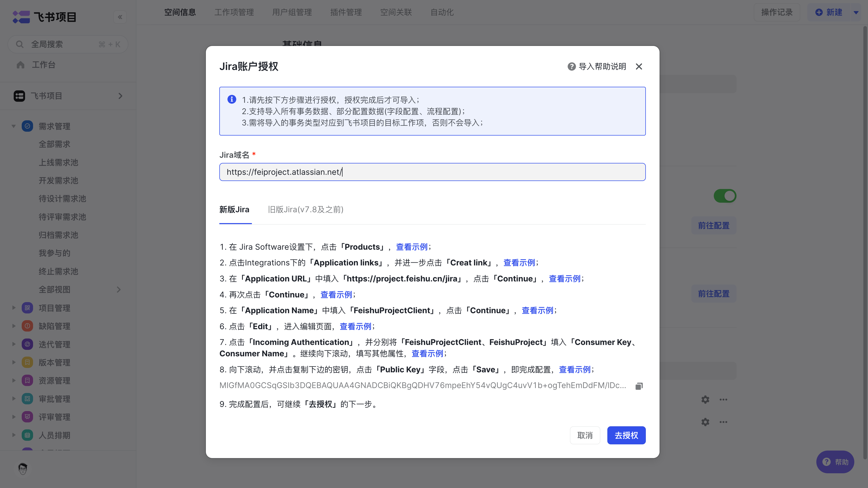Select 上线需求池 in the sidebar
This screenshot has height=488, width=868.
coord(58,162)
